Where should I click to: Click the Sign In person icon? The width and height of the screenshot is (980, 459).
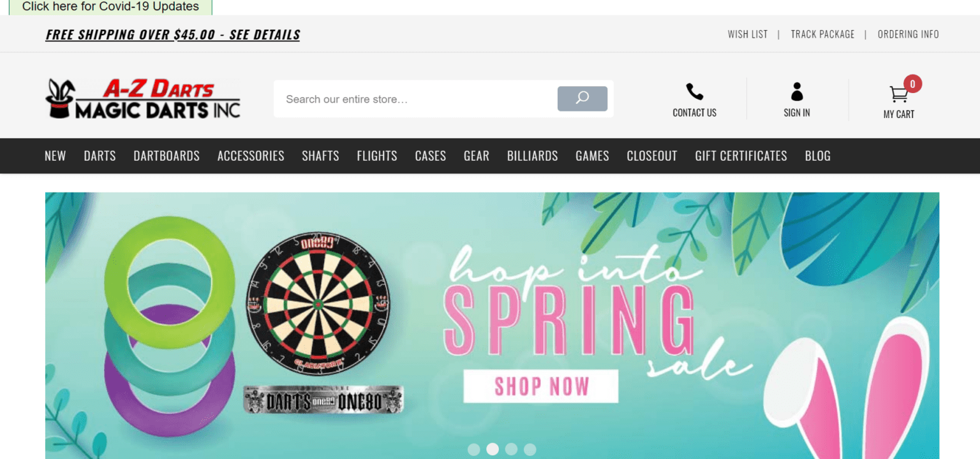[x=797, y=92]
